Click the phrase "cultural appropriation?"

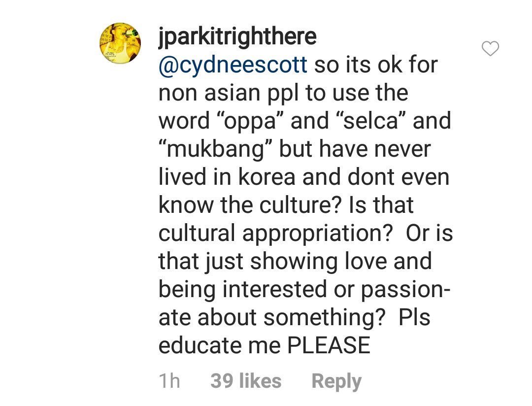279,234
